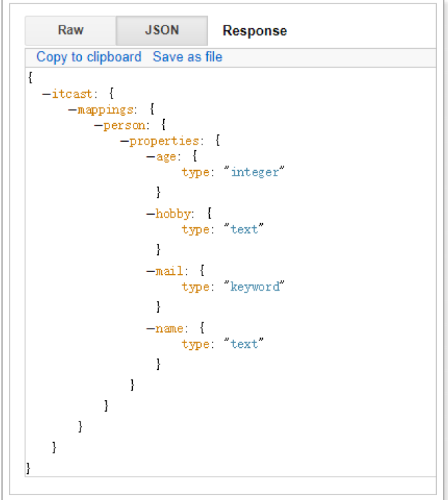Collapse the mappings node

(x=72, y=110)
